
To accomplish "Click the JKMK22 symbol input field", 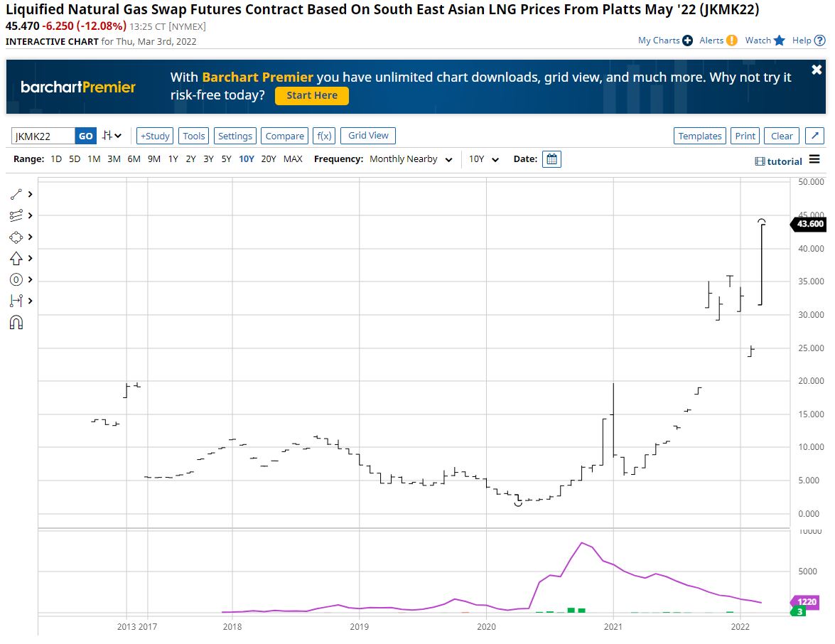I will coord(43,136).
